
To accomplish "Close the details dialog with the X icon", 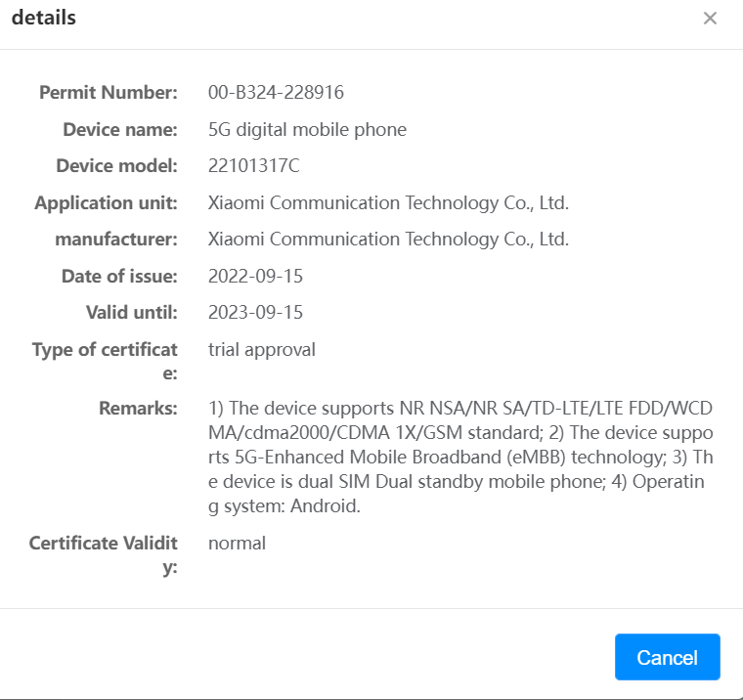I will tap(710, 18).
